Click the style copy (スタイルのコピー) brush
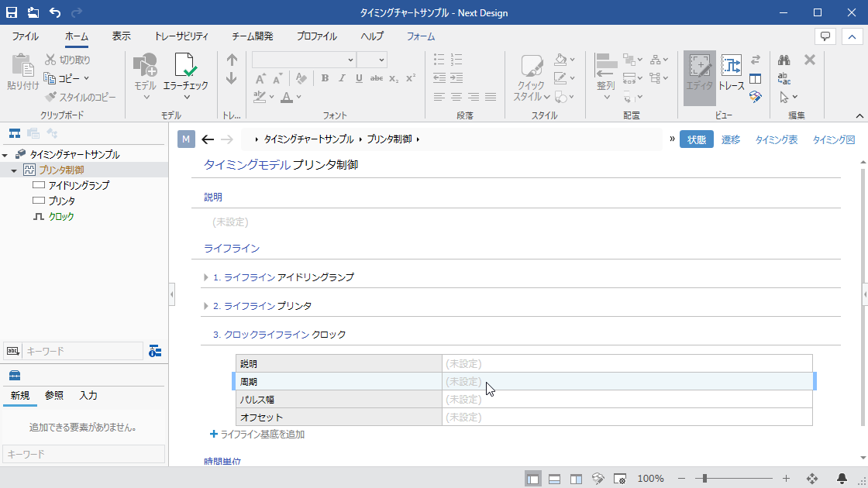The height and width of the screenshot is (488, 868). 81,97
